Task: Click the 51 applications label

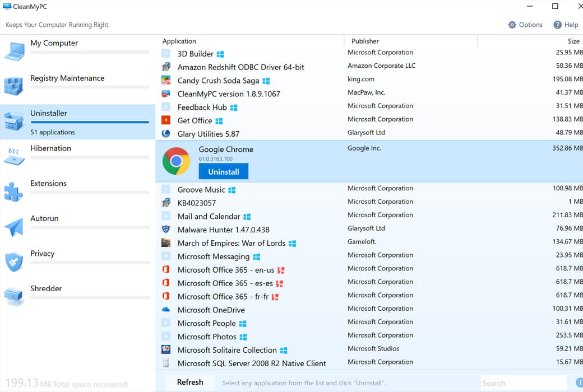Action: (x=53, y=132)
